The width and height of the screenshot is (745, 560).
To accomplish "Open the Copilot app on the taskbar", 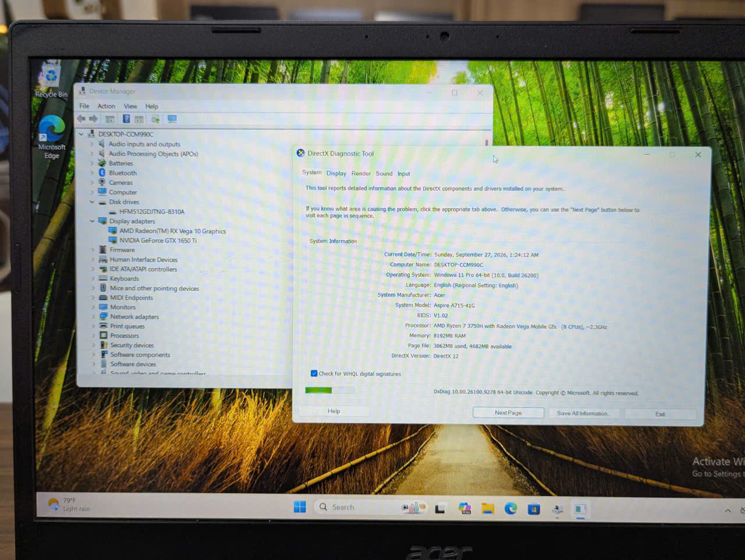I will point(464,509).
